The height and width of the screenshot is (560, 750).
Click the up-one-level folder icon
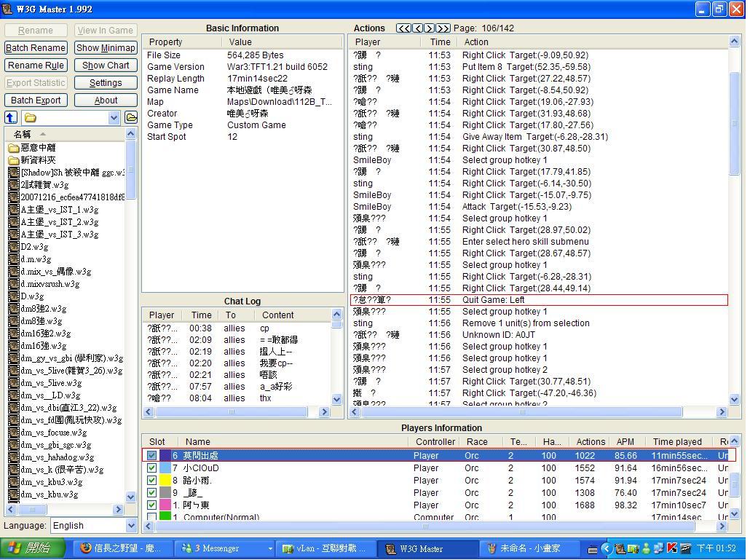tap(11, 117)
